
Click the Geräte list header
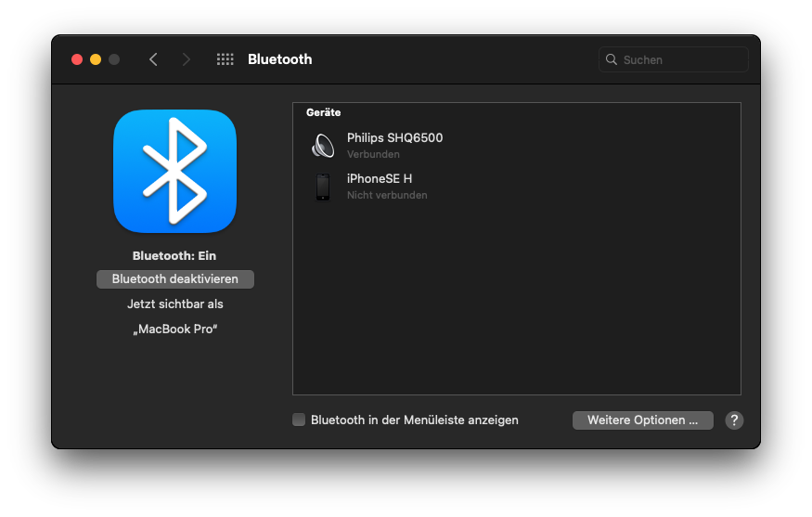coord(323,112)
